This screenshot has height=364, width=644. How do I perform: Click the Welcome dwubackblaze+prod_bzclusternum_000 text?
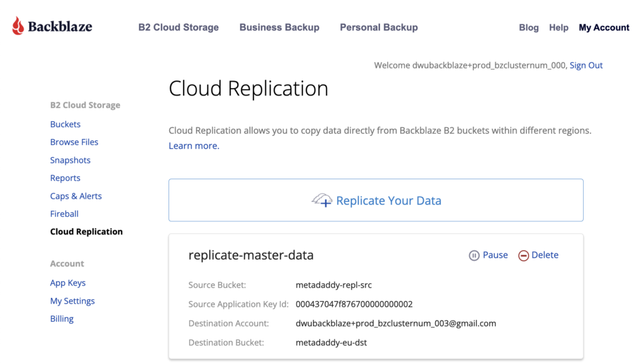[470, 65]
